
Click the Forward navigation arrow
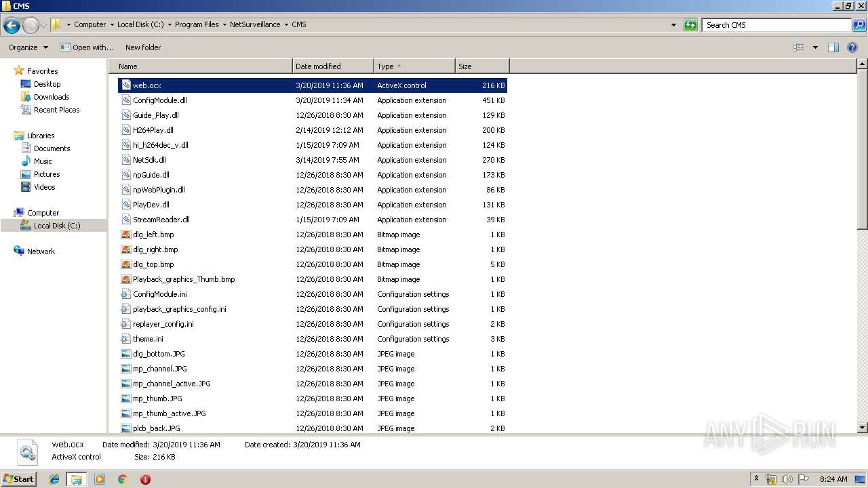pyautogui.click(x=31, y=25)
